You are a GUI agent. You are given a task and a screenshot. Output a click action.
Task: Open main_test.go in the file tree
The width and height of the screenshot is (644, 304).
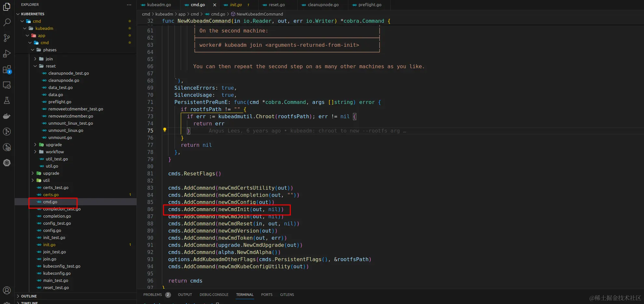pyautogui.click(x=56, y=280)
